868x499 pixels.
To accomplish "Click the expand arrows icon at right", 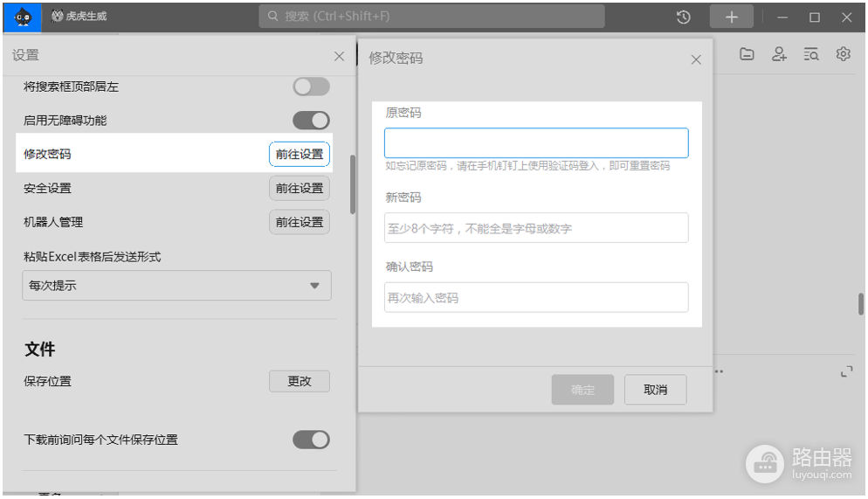I will 846,371.
